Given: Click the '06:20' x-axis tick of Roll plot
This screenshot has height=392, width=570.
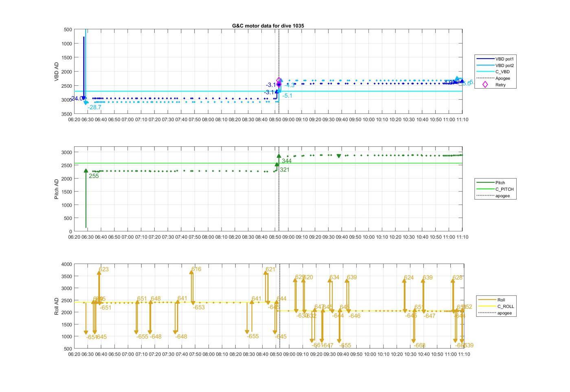Looking at the screenshot, I should point(74,354).
